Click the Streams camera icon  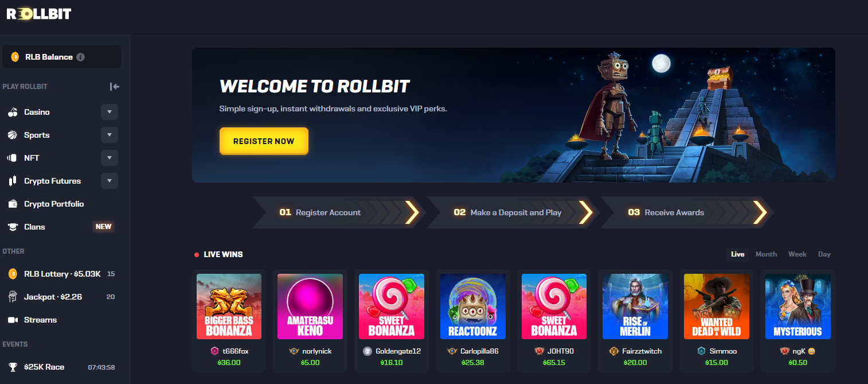pos(13,320)
